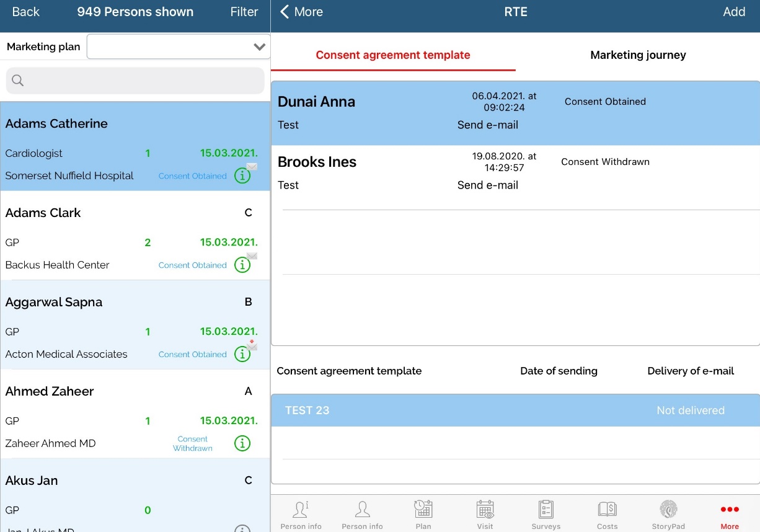Screen dimensions: 760x532
Task: Click info icon for Ahmed Zaheer
Action: pos(242,443)
